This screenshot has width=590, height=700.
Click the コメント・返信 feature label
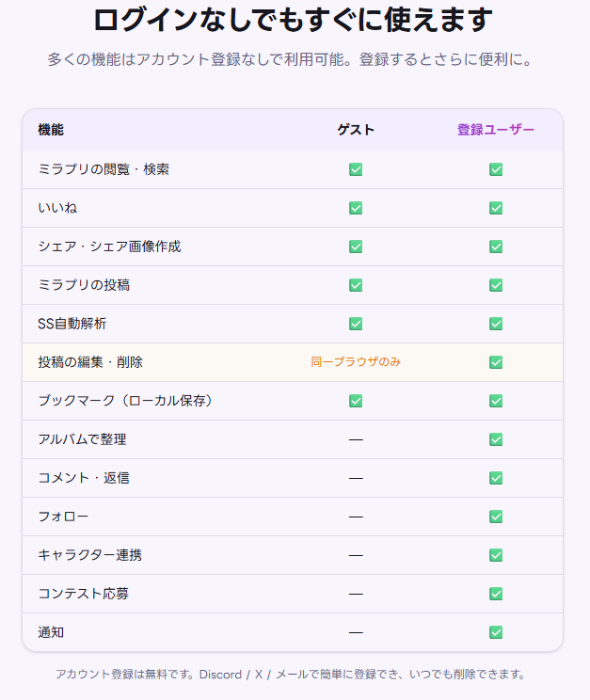(x=84, y=478)
